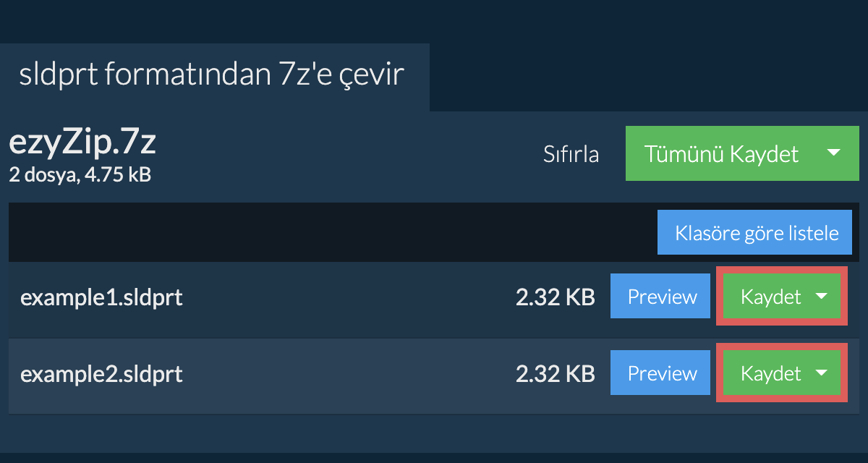Save example1.sldprt with Kaydet
This screenshot has width=868, height=463.
tap(770, 297)
